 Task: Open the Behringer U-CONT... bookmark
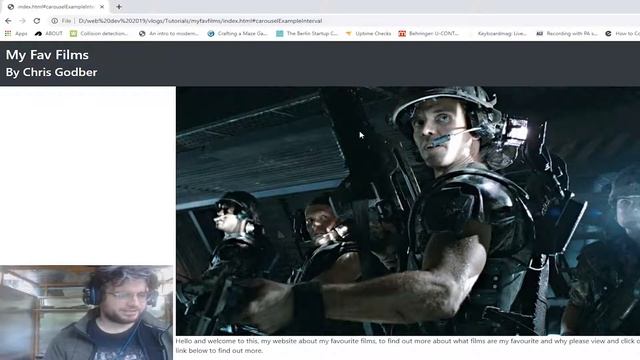[x=429, y=33]
